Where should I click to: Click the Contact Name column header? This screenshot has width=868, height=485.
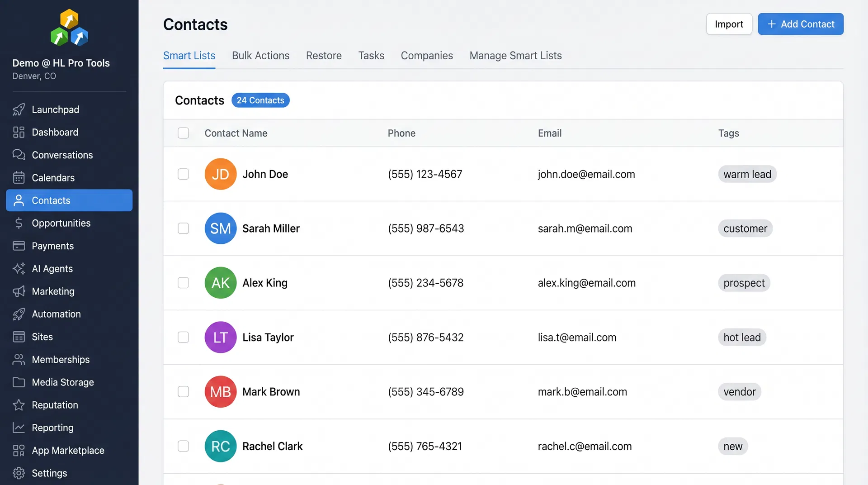tap(236, 133)
